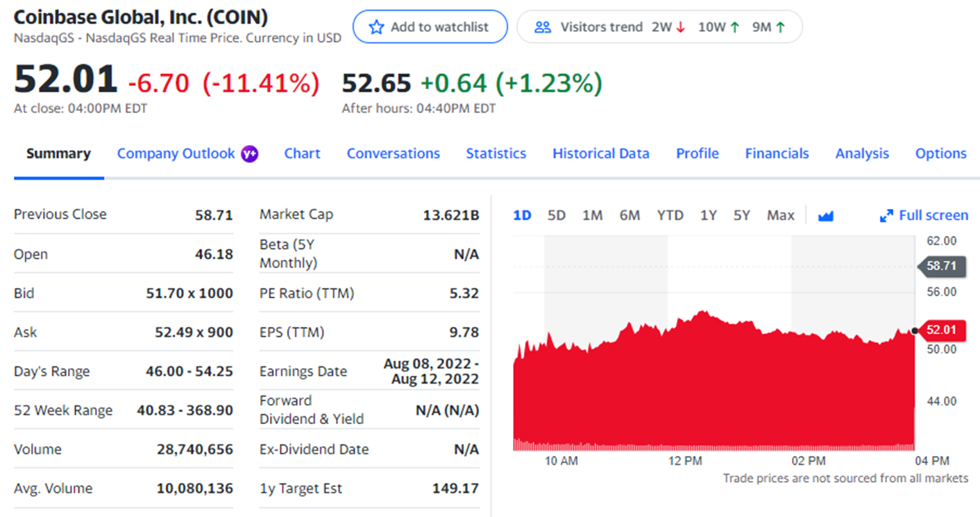The height and width of the screenshot is (517, 980).
Task: Click the 2W red down arrow
Action: [680, 28]
